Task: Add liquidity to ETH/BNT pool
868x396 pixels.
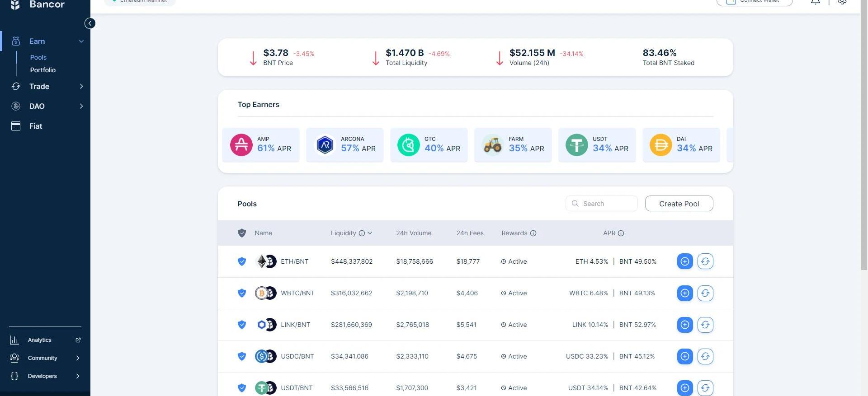Action: click(x=685, y=261)
